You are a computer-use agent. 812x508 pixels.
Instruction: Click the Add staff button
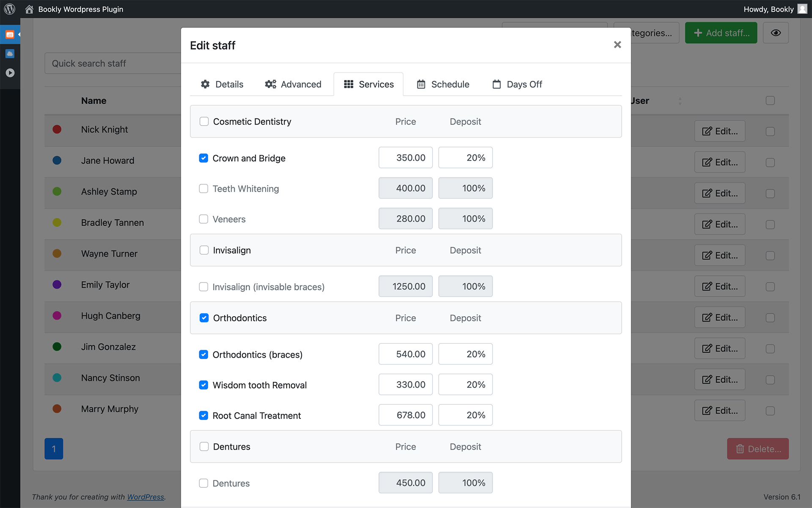(x=721, y=33)
